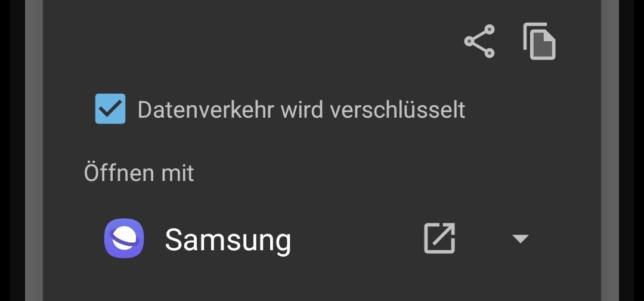Open the Samsung browser chooser list
The height and width of the screenshot is (301, 644).
click(521, 238)
